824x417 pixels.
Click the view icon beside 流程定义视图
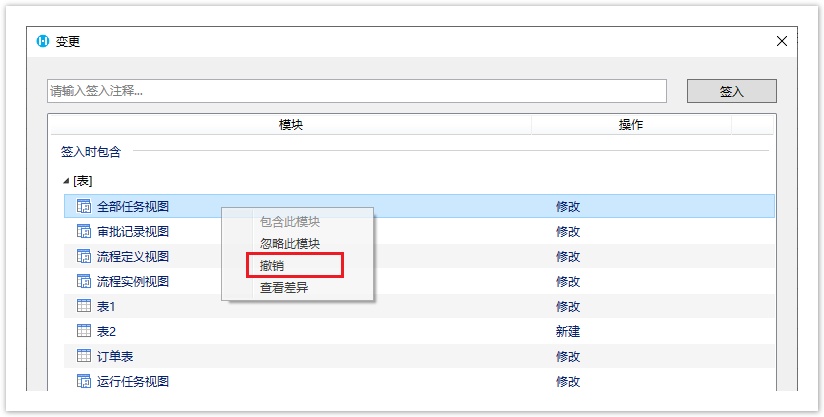point(84,257)
